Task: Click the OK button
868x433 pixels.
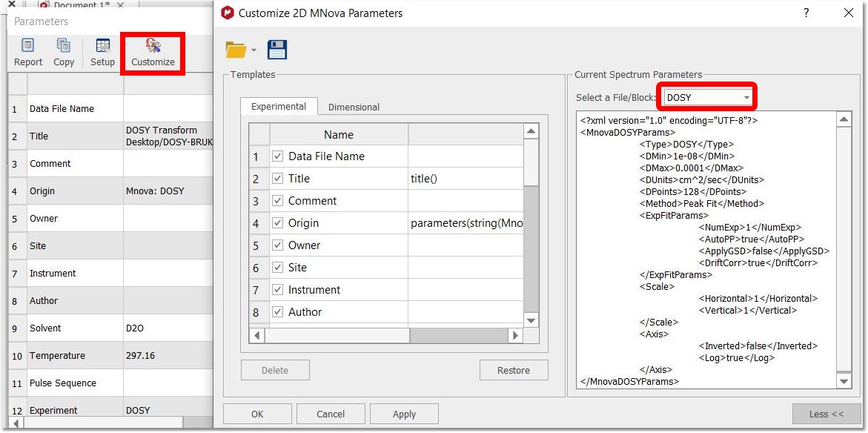Action: tap(257, 414)
